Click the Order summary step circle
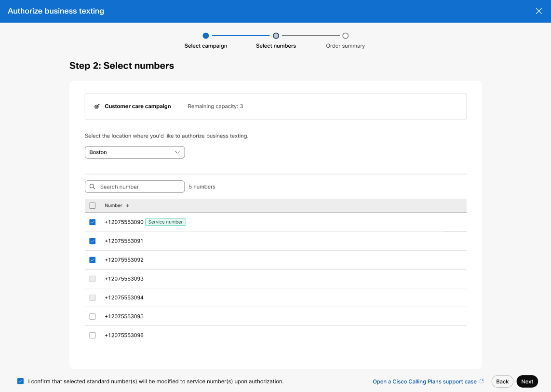551x392 pixels. point(345,36)
